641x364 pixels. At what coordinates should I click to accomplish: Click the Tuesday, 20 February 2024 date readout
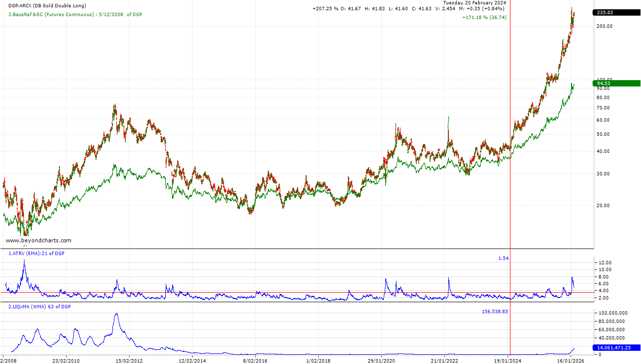tap(474, 3)
